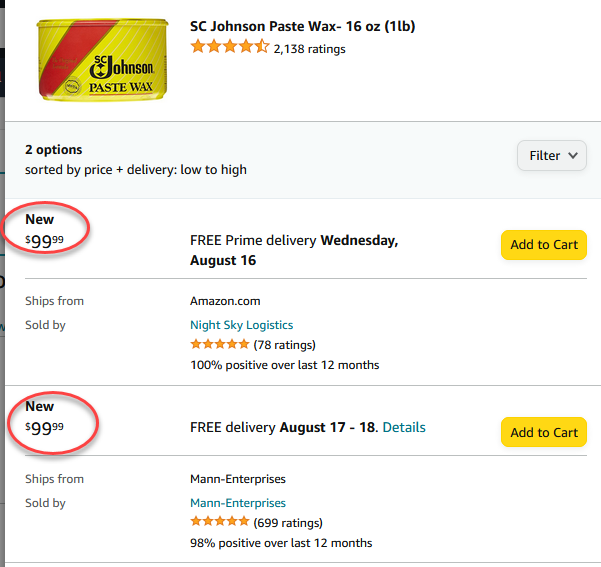Click the product's star rating icons
The width and height of the screenshot is (601, 567).
tap(230, 46)
